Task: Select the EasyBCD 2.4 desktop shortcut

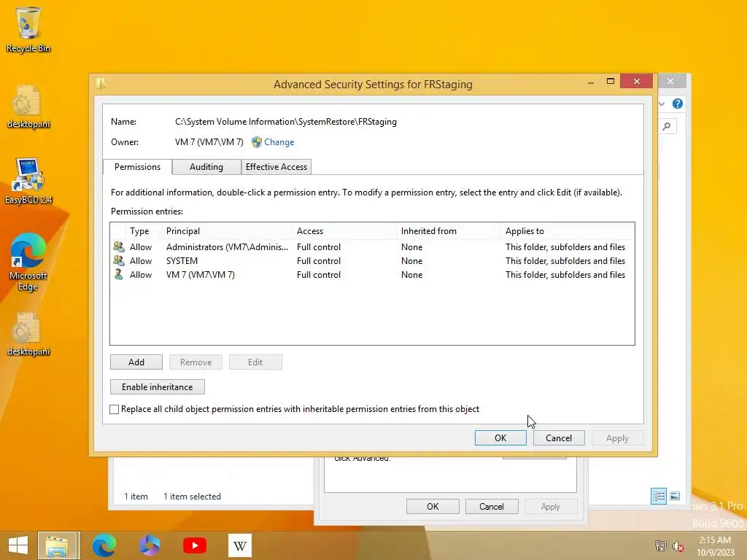Action: click(x=28, y=182)
